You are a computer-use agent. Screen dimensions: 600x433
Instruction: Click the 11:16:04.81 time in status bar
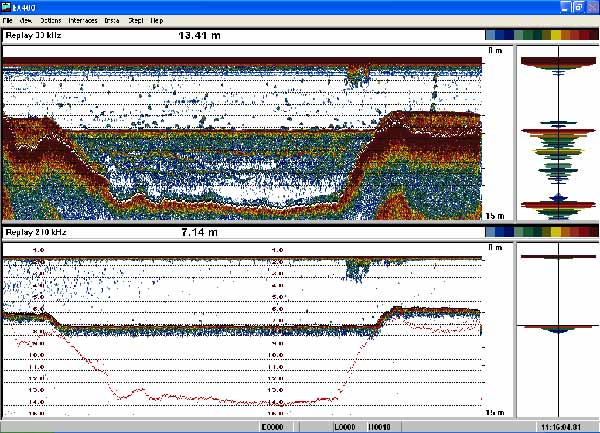(561, 427)
